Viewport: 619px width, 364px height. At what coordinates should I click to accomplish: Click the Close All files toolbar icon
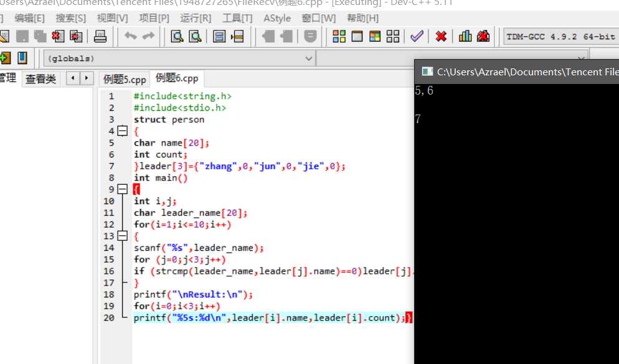tap(76, 37)
